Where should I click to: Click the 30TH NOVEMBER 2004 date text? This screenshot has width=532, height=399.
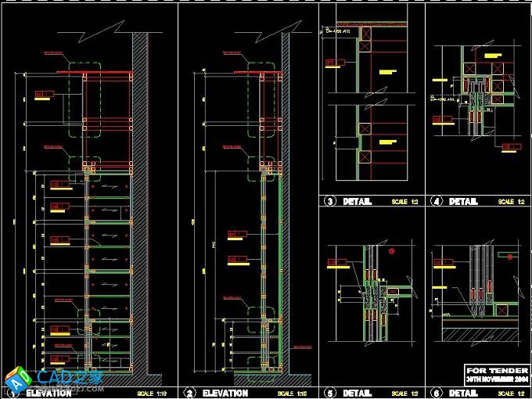click(494, 378)
